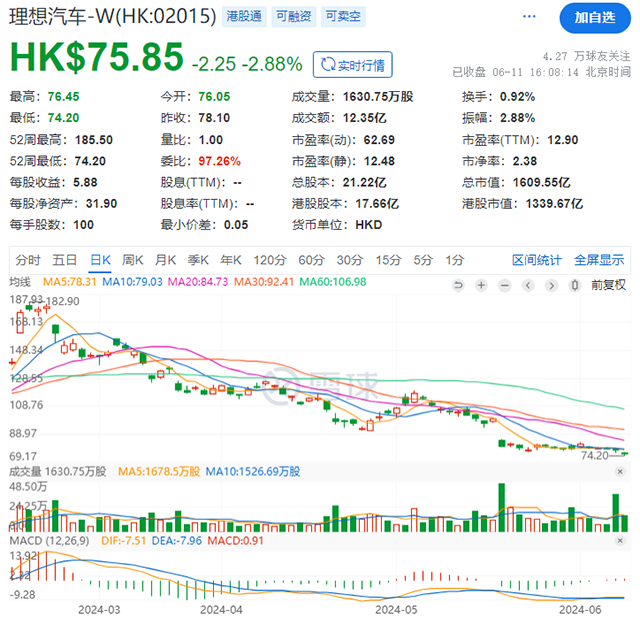Select the 可卖空 tag
Viewport: 640px width, 618px height.
(x=343, y=16)
